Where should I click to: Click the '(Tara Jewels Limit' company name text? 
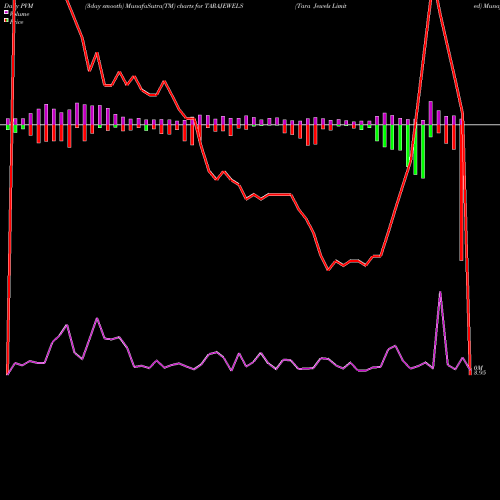[x=321, y=6]
